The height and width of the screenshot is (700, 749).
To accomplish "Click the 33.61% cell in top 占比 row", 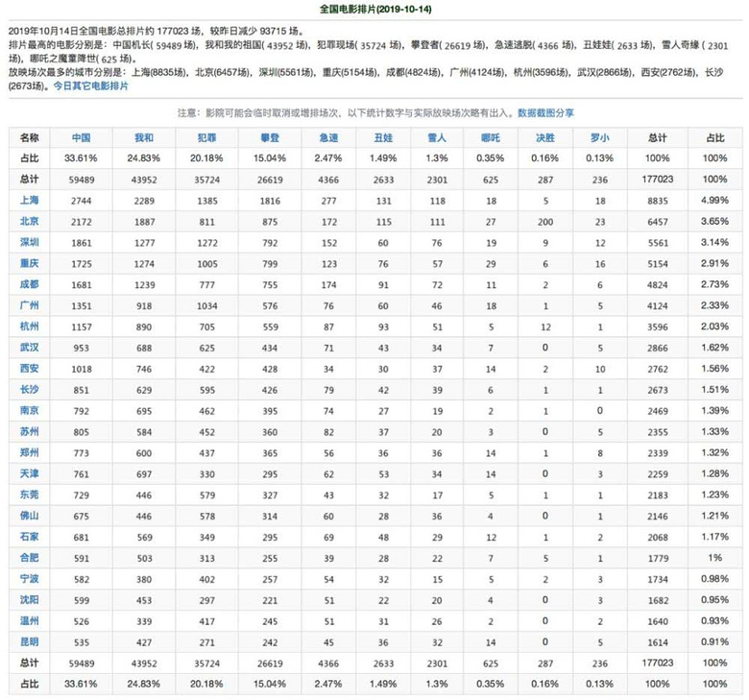I will [81, 158].
